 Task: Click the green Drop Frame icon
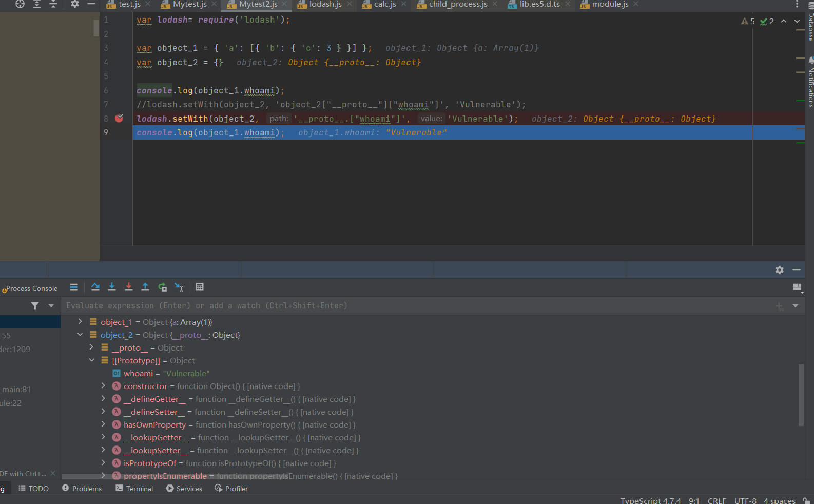(x=162, y=287)
